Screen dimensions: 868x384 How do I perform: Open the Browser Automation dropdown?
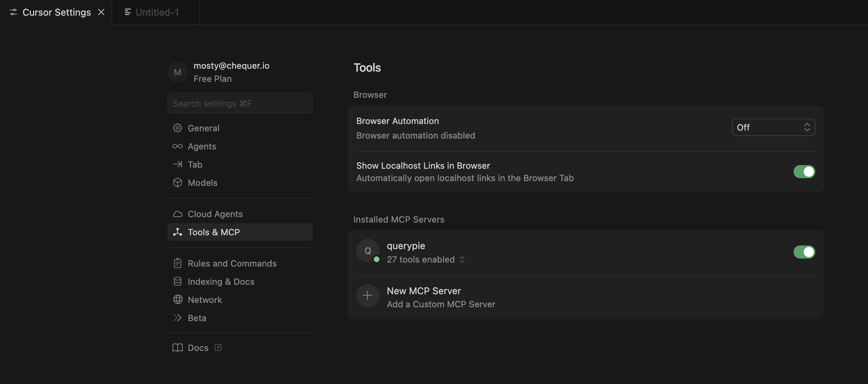(773, 127)
